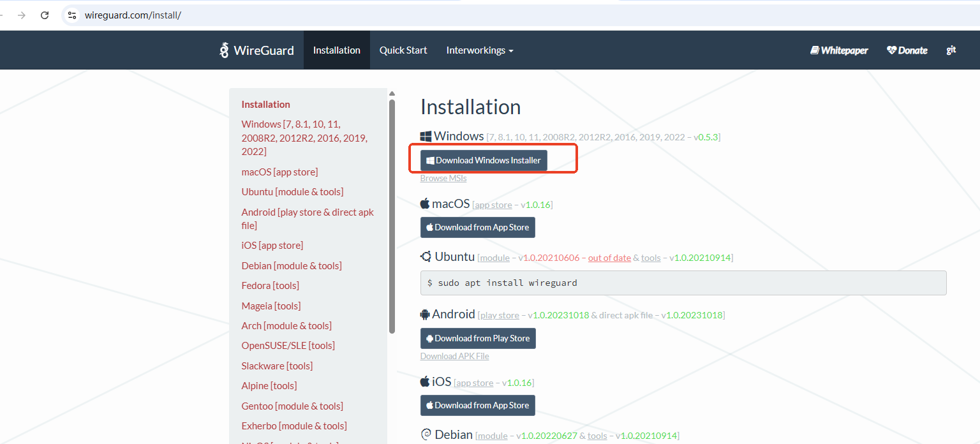This screenshot has height=444, width=980.
Task: Click the Windows logo beside Windows heading
Action: [426, 137]
